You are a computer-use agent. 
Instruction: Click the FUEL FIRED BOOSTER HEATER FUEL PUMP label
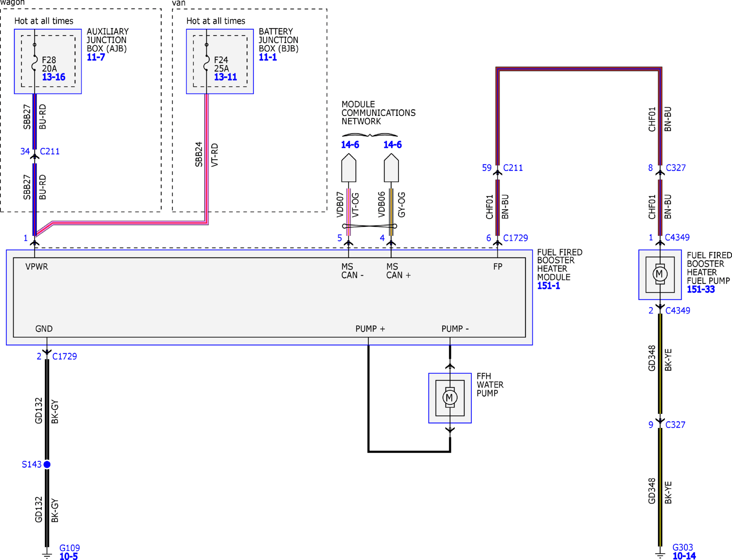tap(709, 268)
